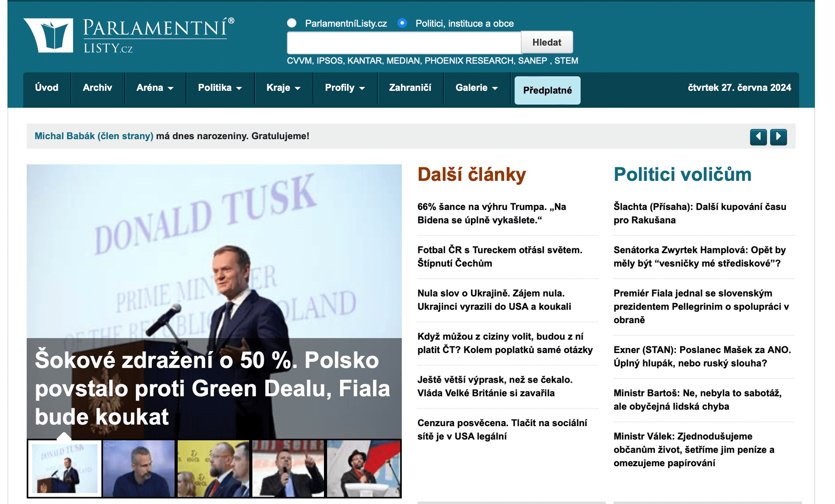Select the bearded man in blue thumbnail
This screenshot has width=835, height=504.
pyautogui.click(x=139, y=468)
